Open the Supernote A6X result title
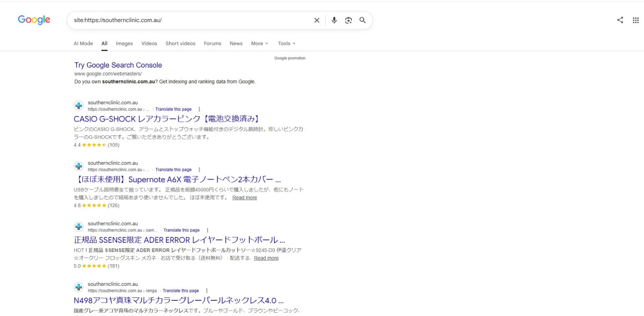The height and width of the screenshot is (316, 644). [178, 180]
